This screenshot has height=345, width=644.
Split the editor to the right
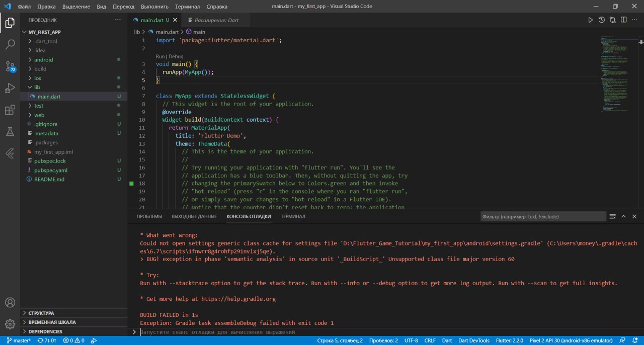point(623,20)
